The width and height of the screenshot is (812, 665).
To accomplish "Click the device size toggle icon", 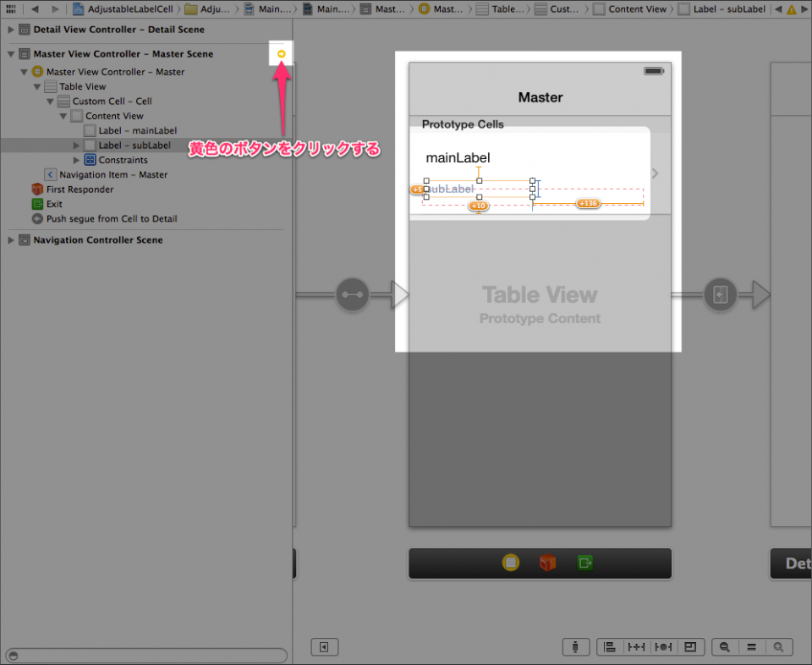I will pos(576,646).
